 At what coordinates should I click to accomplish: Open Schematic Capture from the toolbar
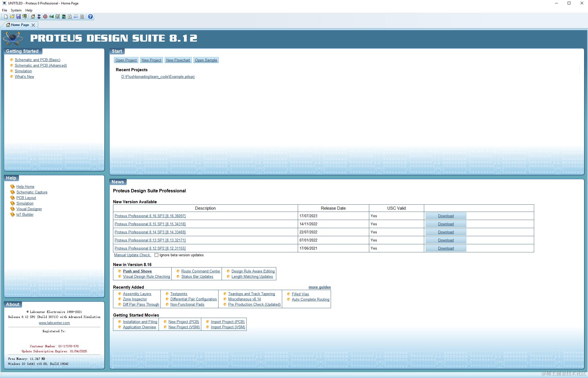tap(39, 17)
